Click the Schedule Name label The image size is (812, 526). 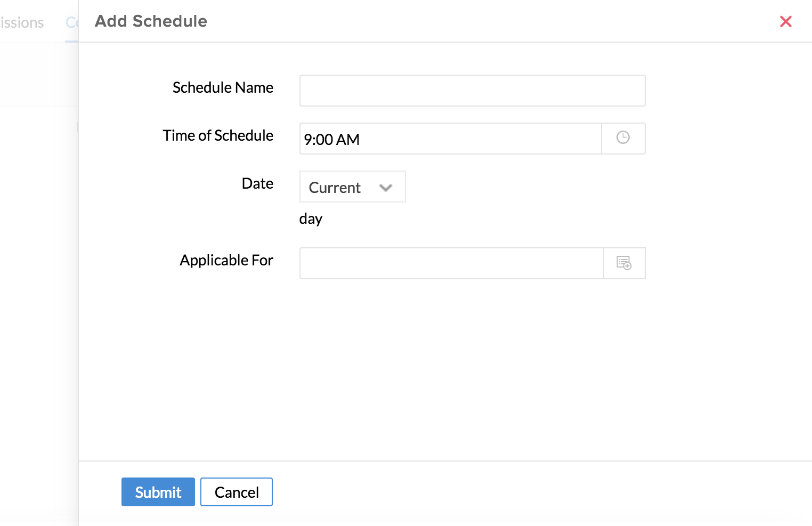click(x=223, y=87)
